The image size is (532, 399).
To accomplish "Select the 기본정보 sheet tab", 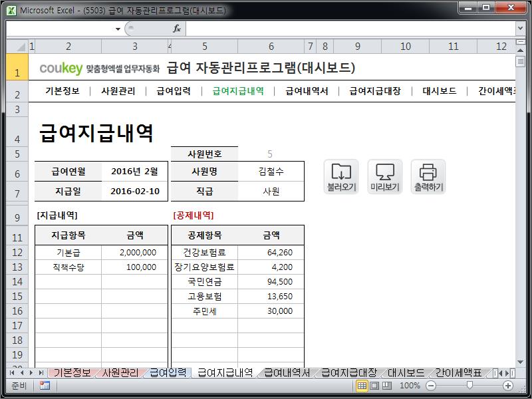I will [x=72, y=373].
